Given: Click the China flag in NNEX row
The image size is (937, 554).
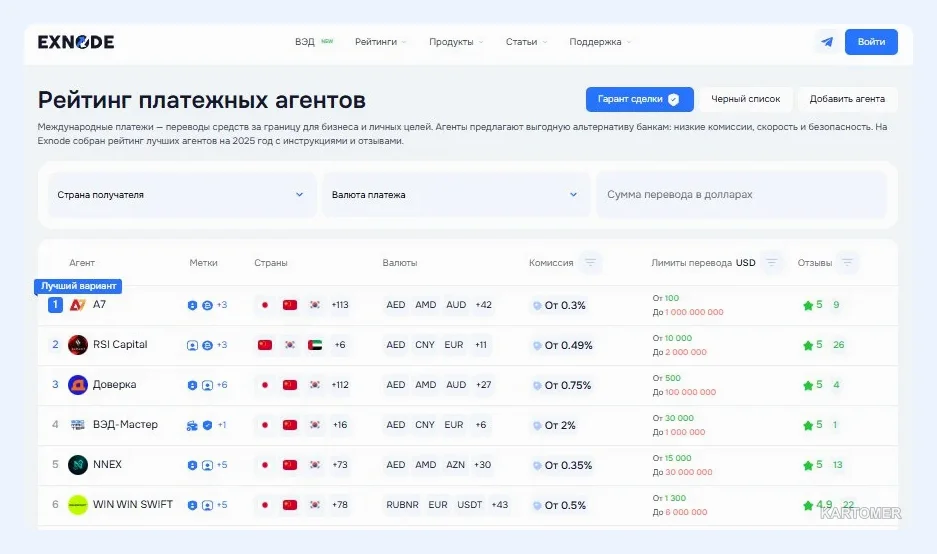Looking at the screenshot, I should 290,464.
